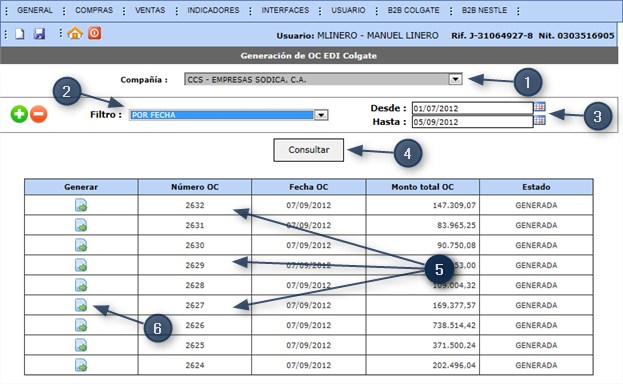
Task: Open the INTERFACES menu
Action: click(x=285, y=10)
